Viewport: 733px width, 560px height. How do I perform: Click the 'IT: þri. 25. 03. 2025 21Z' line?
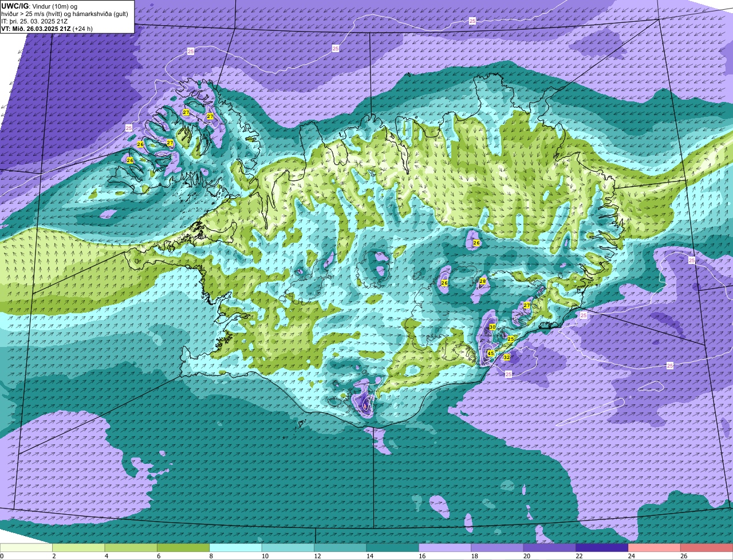pos(34,21)
